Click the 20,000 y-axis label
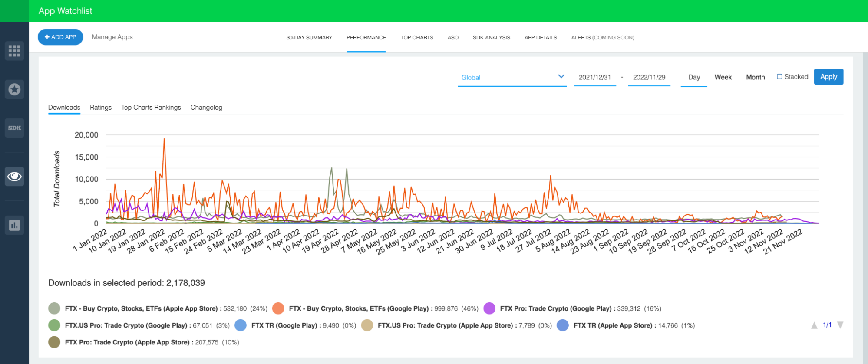This screenshot has width=868, height=364. [86, 135]
